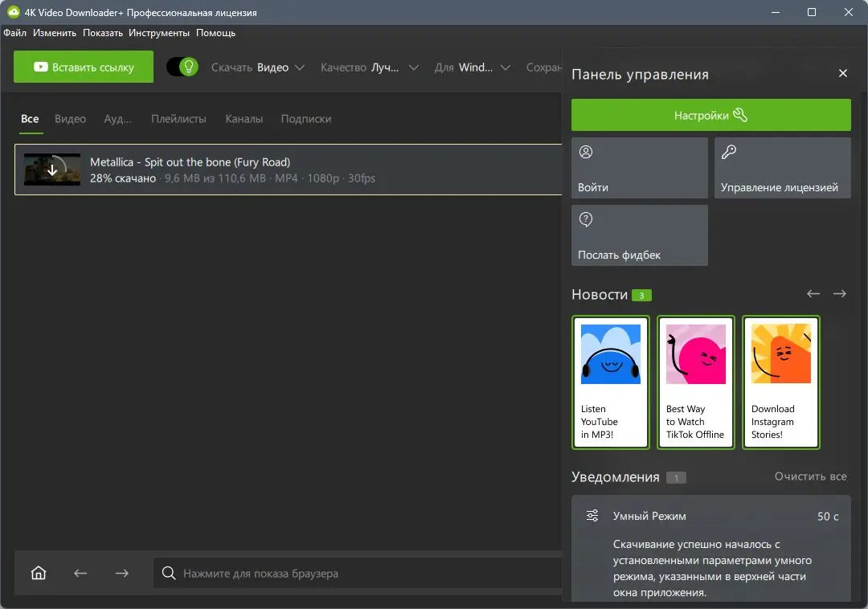Go to previous news with left arrow
Screen dimensions: 868x609
point(813,294)
